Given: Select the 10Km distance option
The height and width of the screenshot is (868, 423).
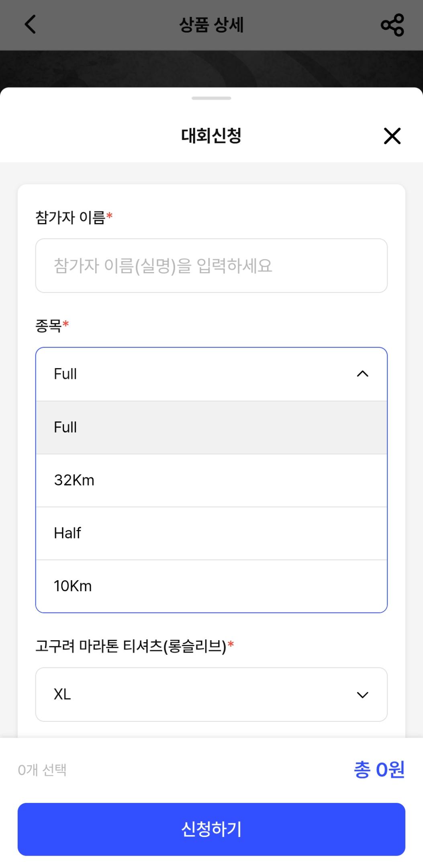Looking at the screenshot, I should click(211, 586).
